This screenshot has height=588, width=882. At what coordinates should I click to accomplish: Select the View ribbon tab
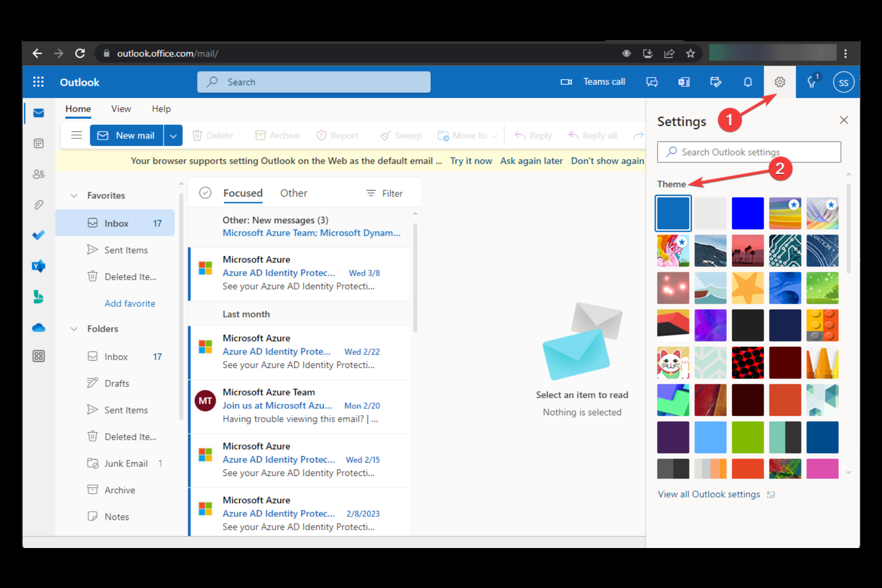(x=120, y=109)
